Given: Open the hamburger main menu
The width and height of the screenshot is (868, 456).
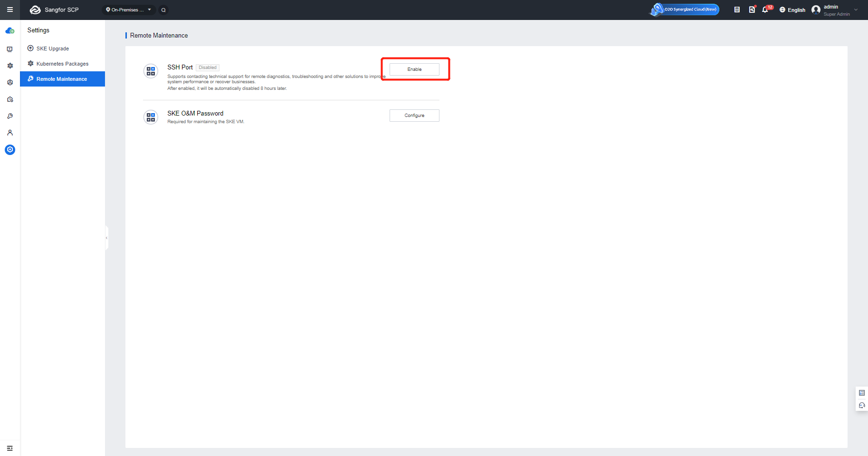Looking at the screenshot, I should [x=10, y=10].
